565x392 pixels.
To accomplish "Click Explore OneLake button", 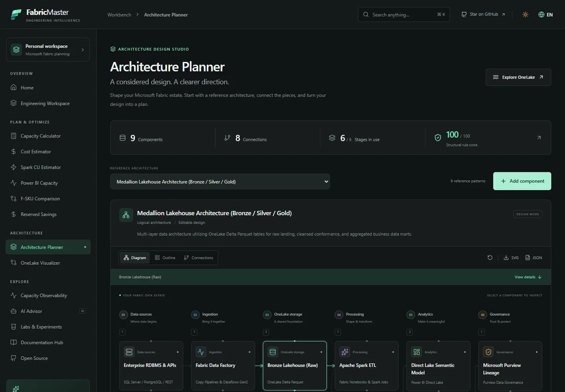I will point(518,77).
